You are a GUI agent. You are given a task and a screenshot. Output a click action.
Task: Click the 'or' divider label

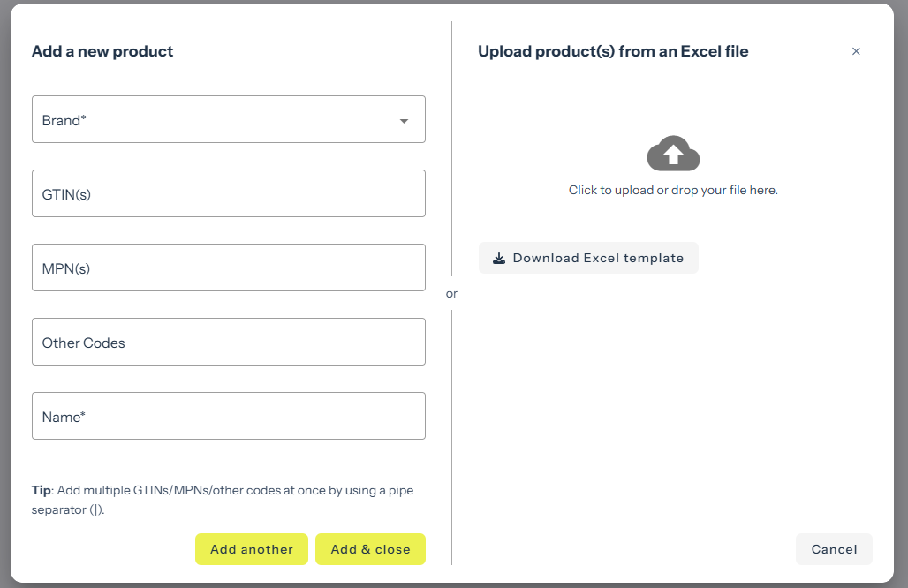click(x=451, y=294)
